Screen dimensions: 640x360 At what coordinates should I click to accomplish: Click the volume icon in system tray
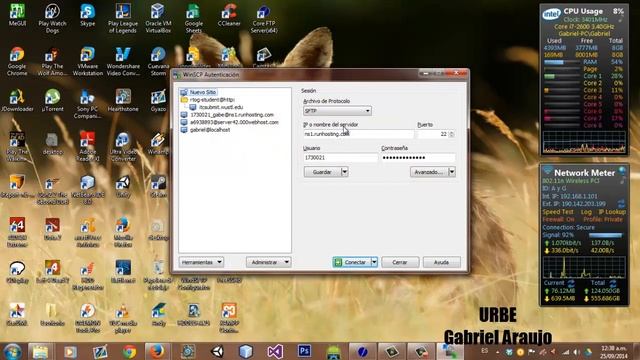click(x=576, y=351)
